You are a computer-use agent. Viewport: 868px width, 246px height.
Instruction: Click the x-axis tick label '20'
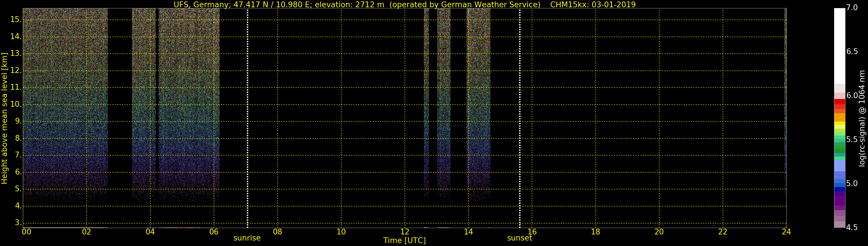click(x=659, y=232)
